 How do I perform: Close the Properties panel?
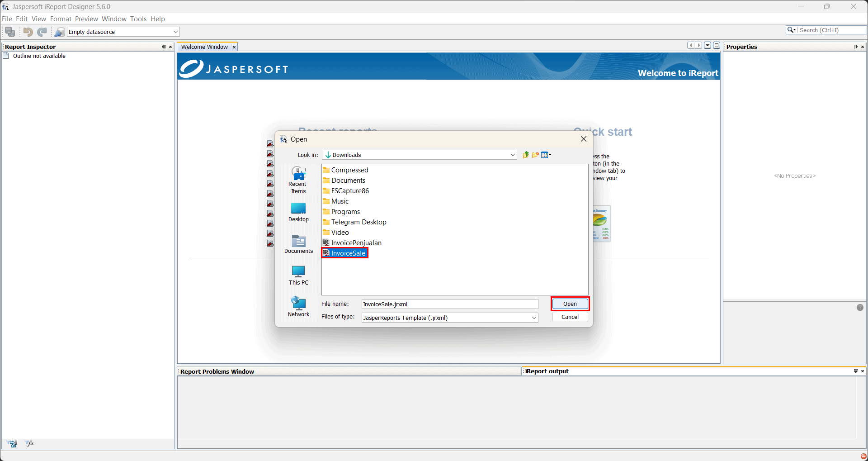click(863, 47)
